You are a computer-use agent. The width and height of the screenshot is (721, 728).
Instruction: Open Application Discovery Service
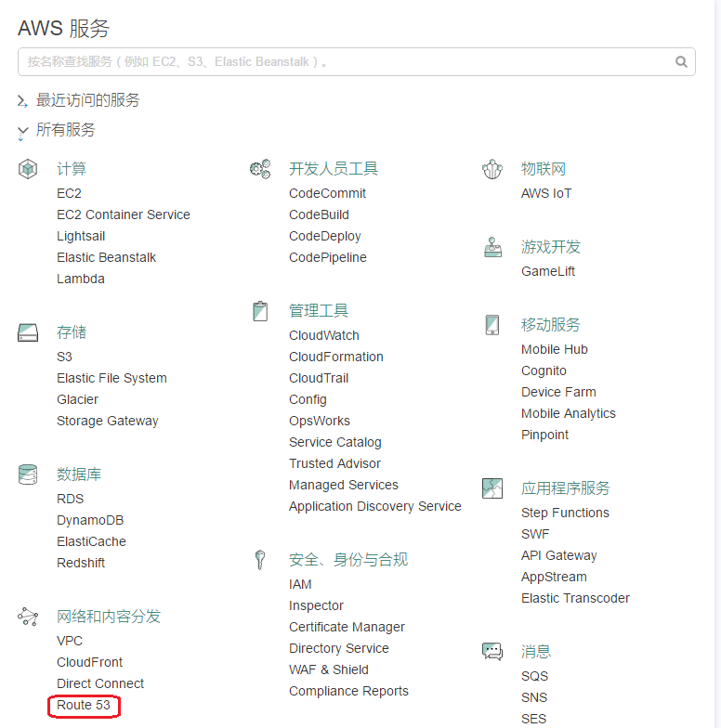[x=375, y=506]
